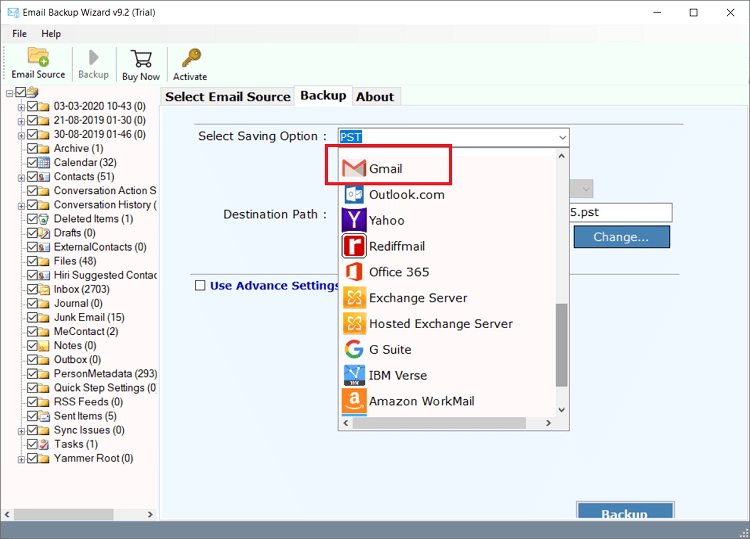The width and height of the screenshot is (750, 539).
Task: Click dropdown list horizontal scroll-right arrow
Action: tap(548, 423)
